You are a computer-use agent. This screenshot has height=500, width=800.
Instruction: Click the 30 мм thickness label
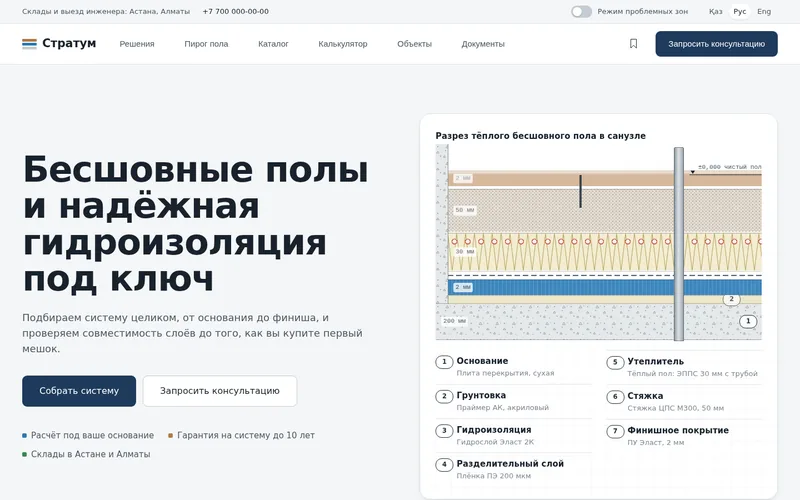click(x=464, y=252)
